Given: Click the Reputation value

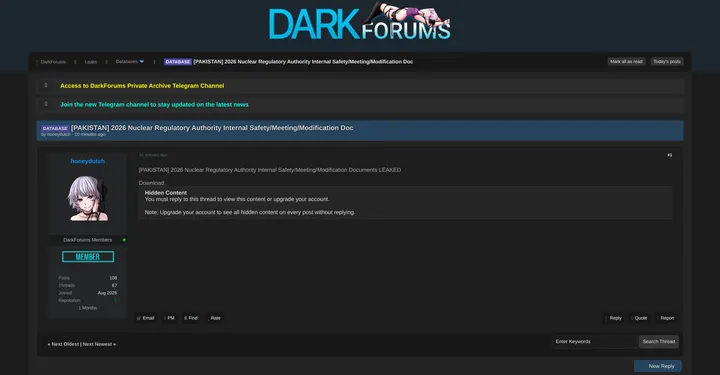Looking at the screenshot, I should (115, 300).
